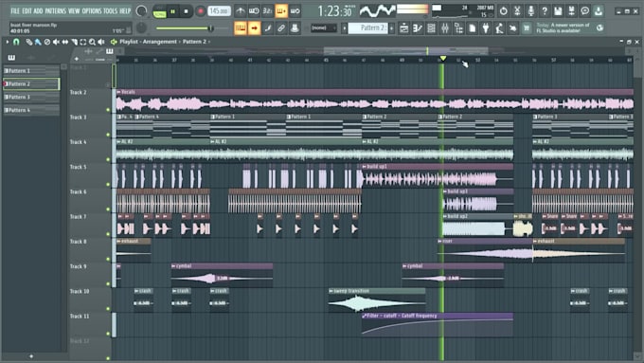Toggle blend recording (overdub) icon
This screenshot has height=363, width=644.
[281, 11]
